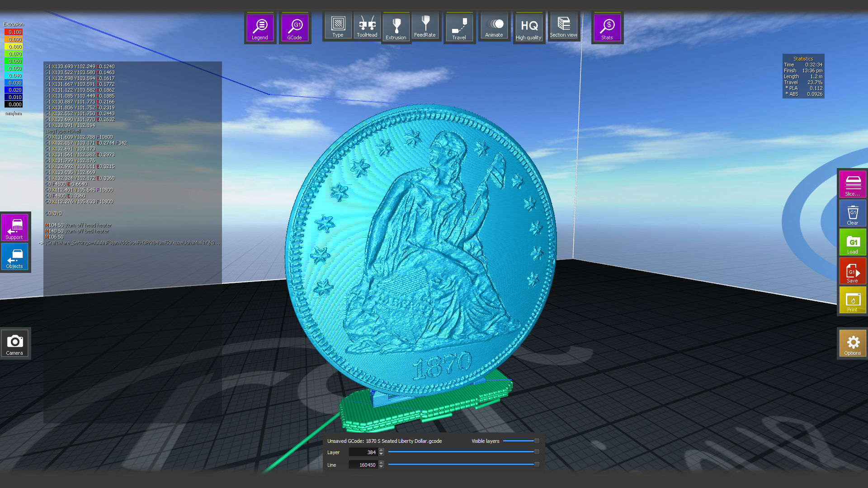Click the Extrusion legend title
This screenshot has width=868, height=488.
click(x=14, y=24)
